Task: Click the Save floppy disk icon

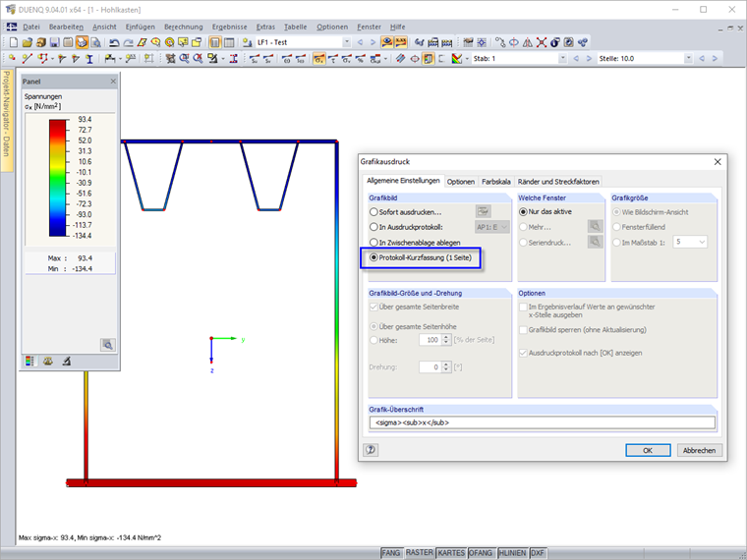Action: pos(55,42)
